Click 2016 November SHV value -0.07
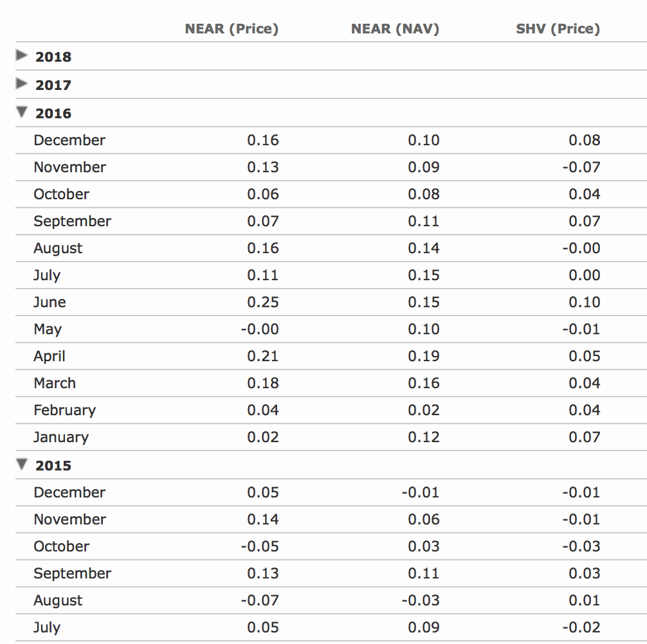This screenshot has height=644, width=647. point(581,167)
